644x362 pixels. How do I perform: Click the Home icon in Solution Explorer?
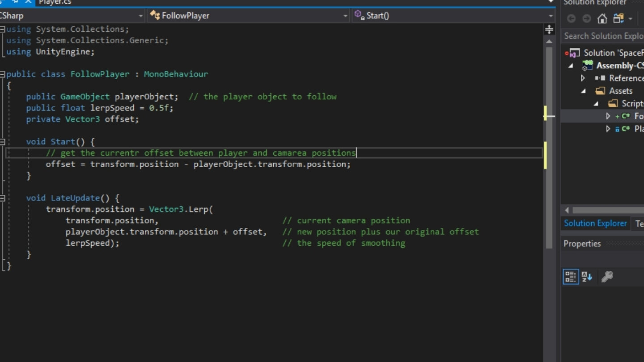tap(602, 19)
